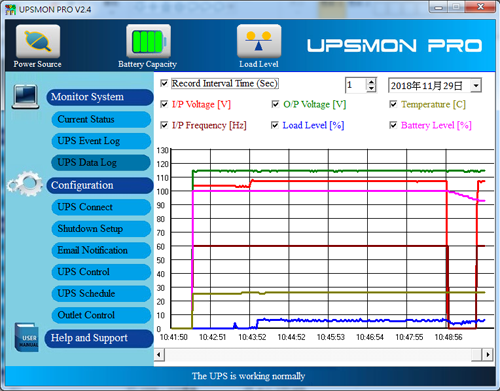500x391 pixels.
Task: Open the Battery Capacity icon
Action: tap(148, 41)
